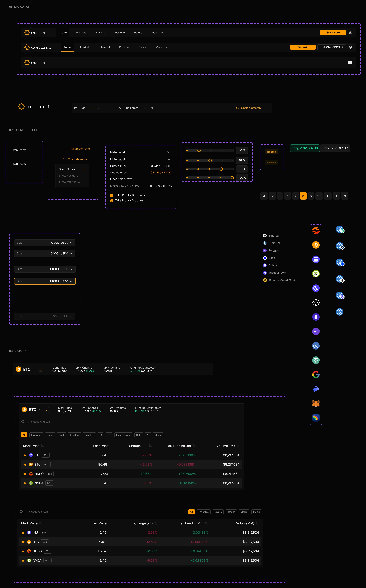Toggle the Perps filter pill
Viewport: 366px width, 588px height.
[50, 435]
